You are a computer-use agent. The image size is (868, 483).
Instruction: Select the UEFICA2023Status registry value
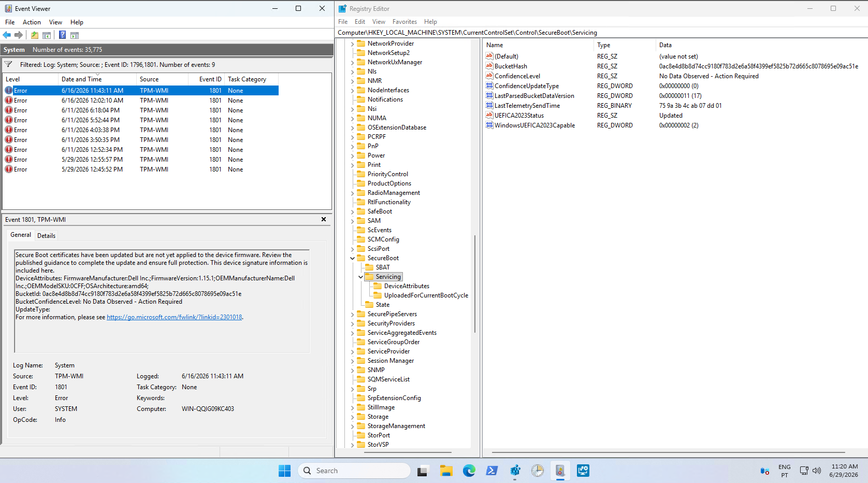tap(519, 116)
